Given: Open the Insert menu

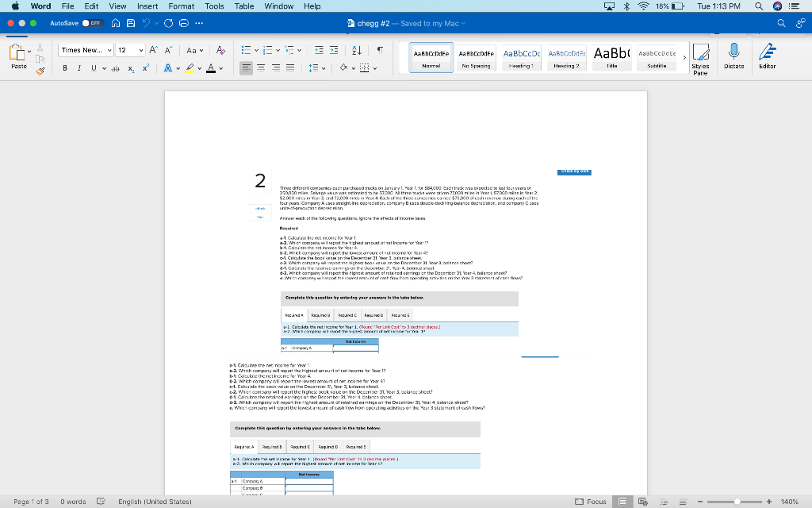Looking at the screenshot, I should click(147, 6).
